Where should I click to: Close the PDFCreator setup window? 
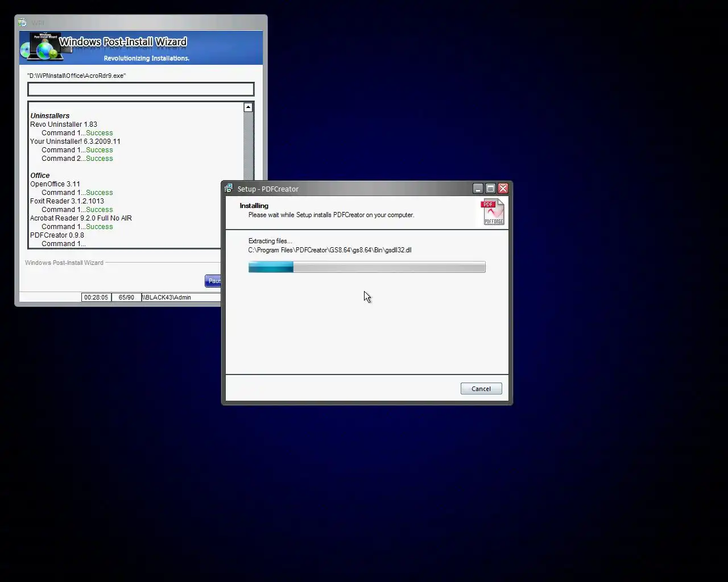[503, 188]
